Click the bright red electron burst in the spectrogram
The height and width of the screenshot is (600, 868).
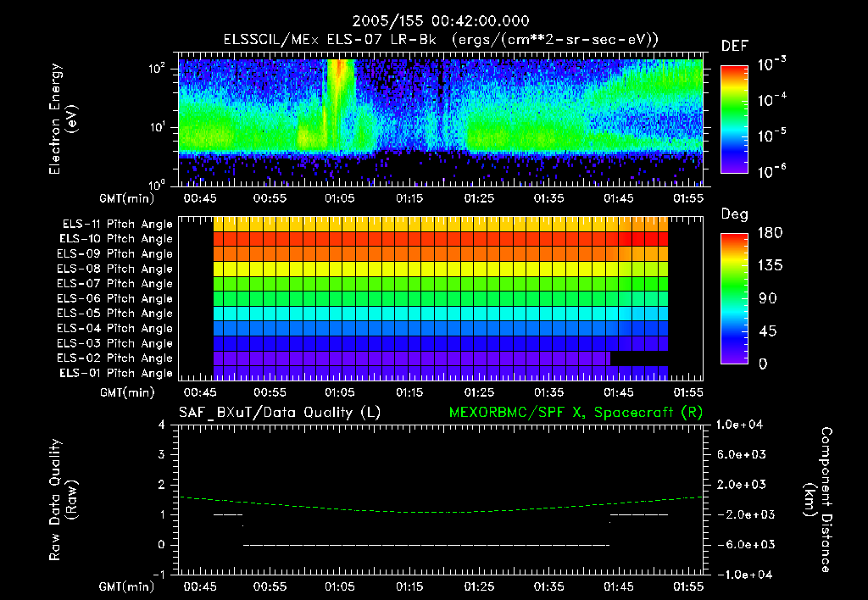coord(340,77)
